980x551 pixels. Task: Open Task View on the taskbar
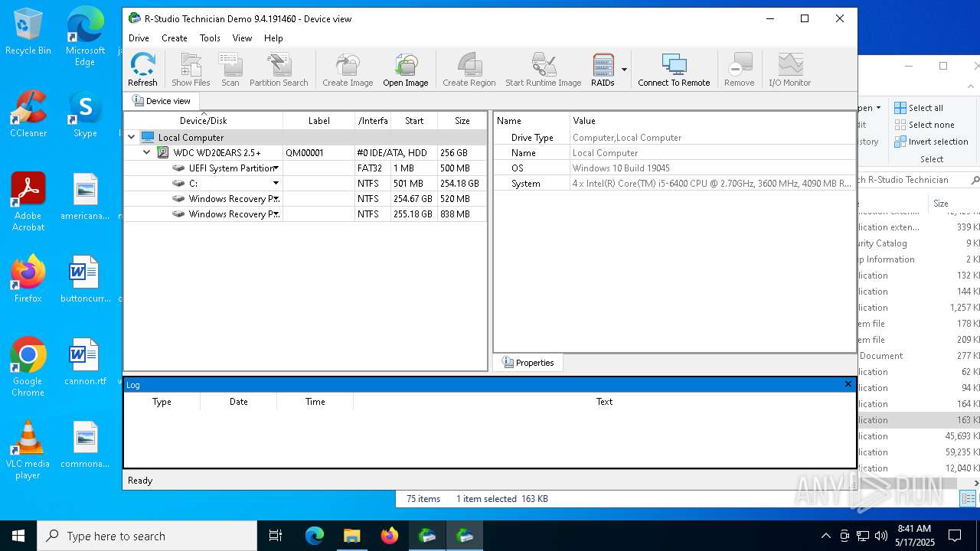click(x=276, y=536)
